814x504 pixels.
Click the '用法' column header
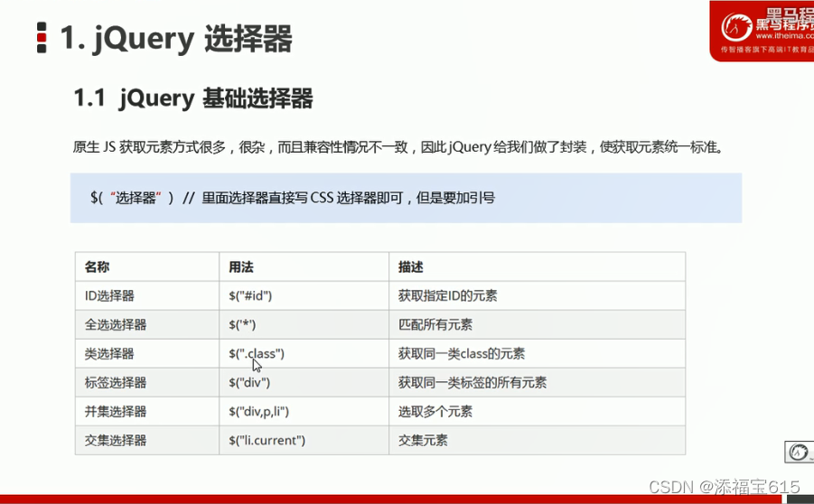[304, 266]
